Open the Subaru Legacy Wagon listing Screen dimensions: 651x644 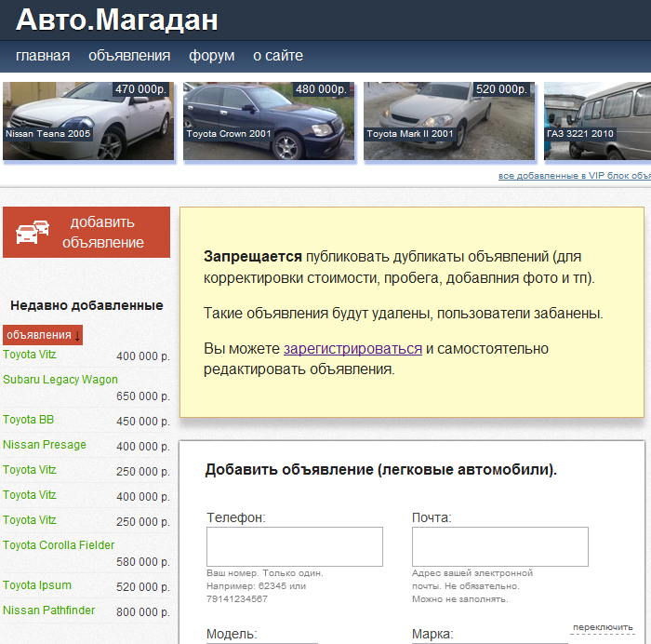[60, 380]
